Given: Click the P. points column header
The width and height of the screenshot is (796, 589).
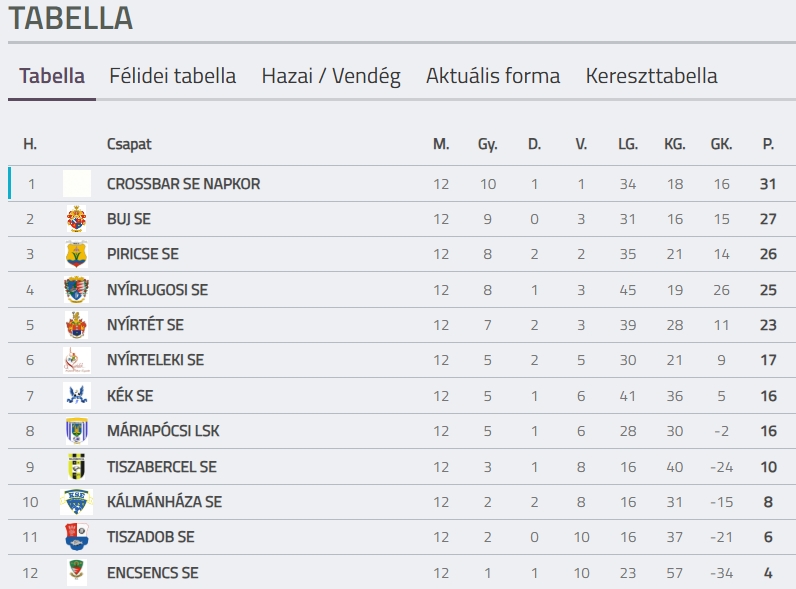Looking at the screenshot, I should pyautogui.click(x=768, y=144).
